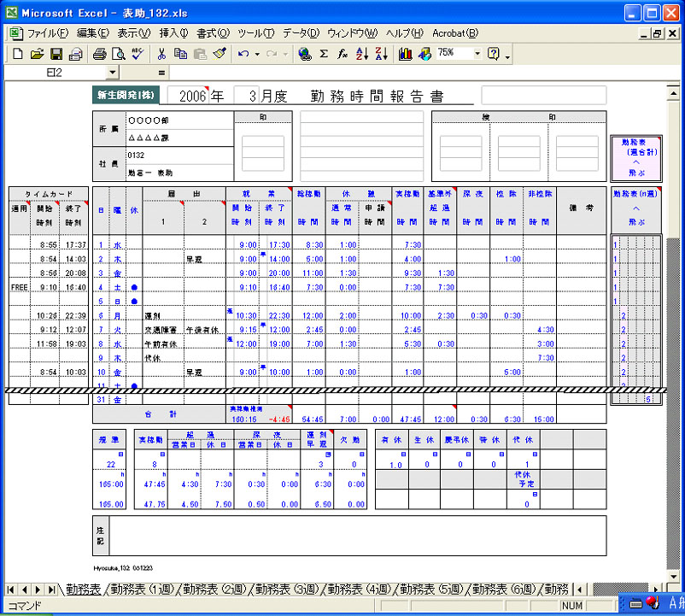Click the Redo arrow icon
The width and height of the screenshot is (685, 616).
click(x=272, y=54)
